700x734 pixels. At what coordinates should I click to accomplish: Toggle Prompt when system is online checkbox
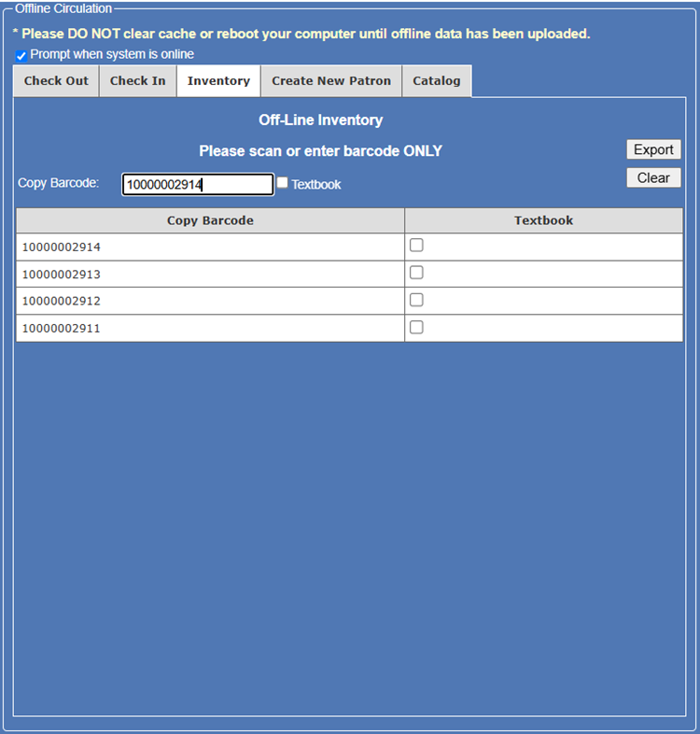(x=21, y=56)
